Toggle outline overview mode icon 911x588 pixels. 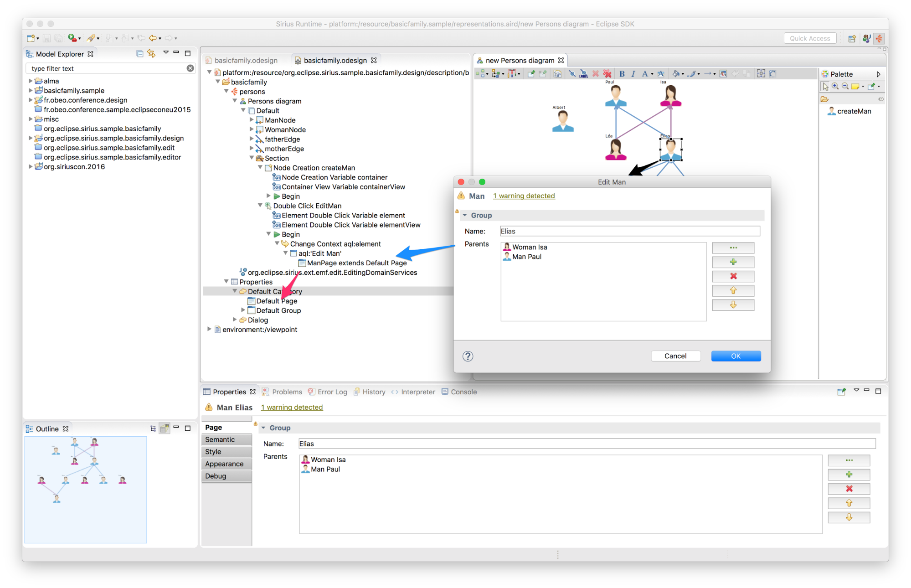[165, 428]
